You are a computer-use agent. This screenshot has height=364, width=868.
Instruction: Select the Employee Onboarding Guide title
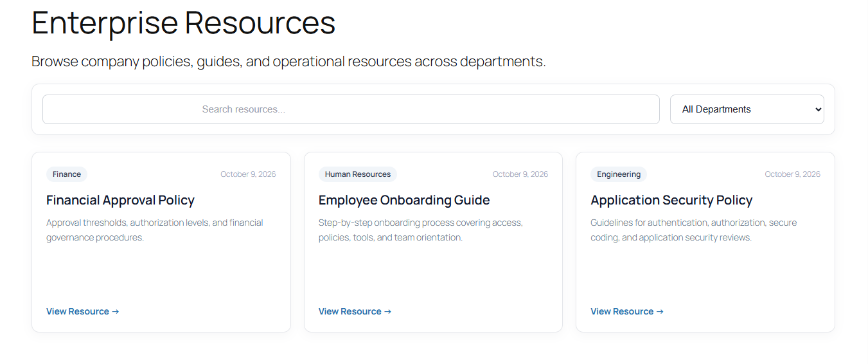tap(404, 200)
